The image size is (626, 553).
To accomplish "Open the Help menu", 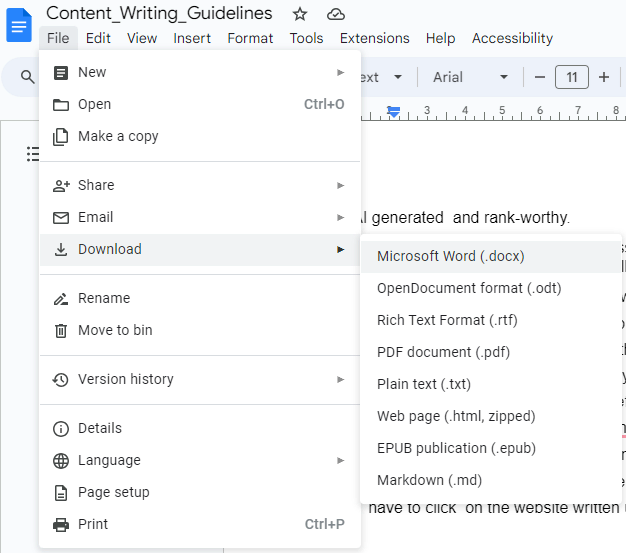I will point(440,38).
